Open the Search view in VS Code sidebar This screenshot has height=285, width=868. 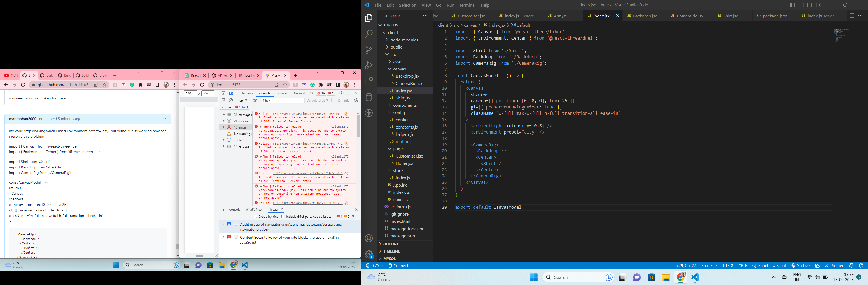point(369,33)
